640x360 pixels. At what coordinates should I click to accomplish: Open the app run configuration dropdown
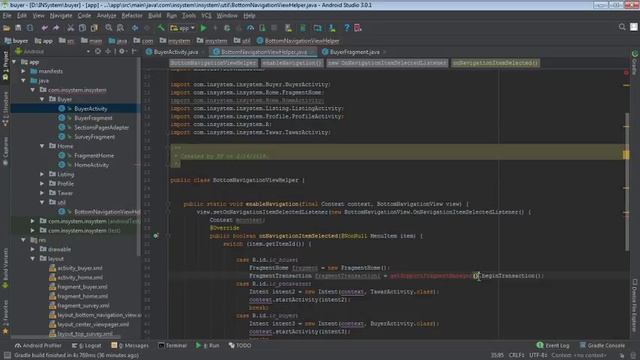point(182,28)
